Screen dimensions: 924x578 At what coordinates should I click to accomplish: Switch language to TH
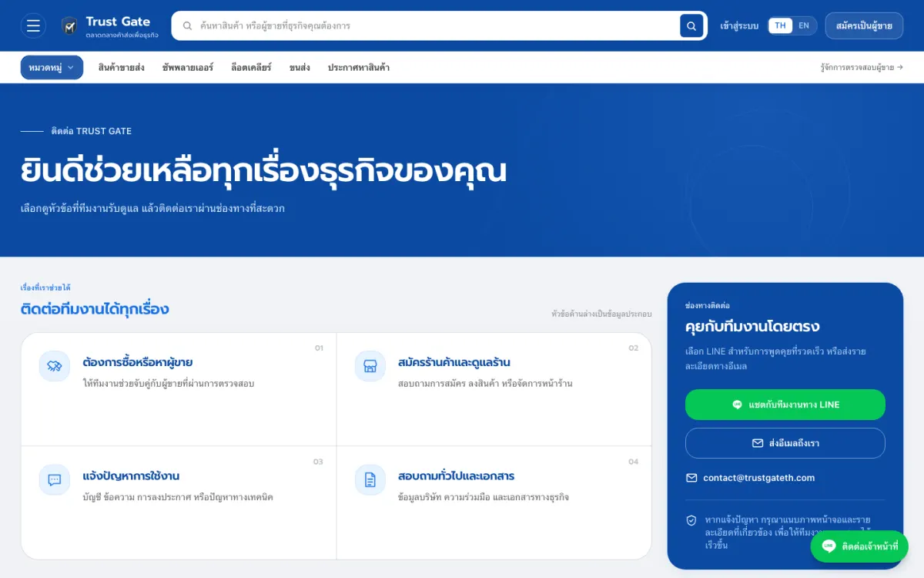pyautogui.click(x=780, y=25)
